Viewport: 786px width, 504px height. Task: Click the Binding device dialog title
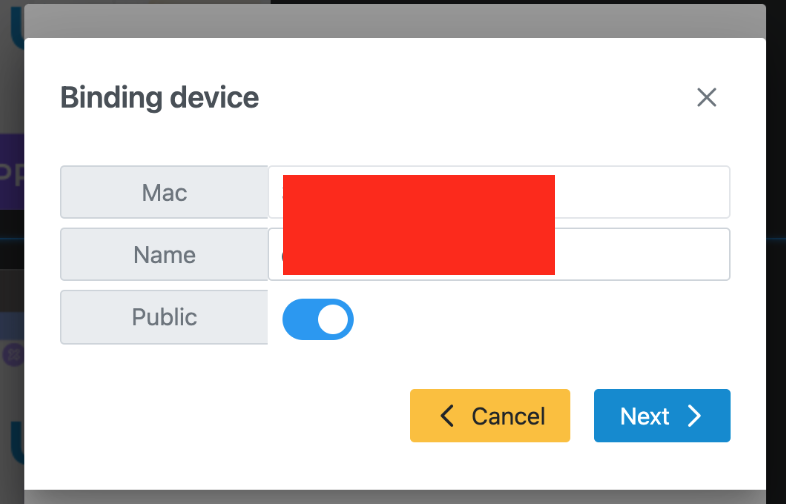click(160, 98)
